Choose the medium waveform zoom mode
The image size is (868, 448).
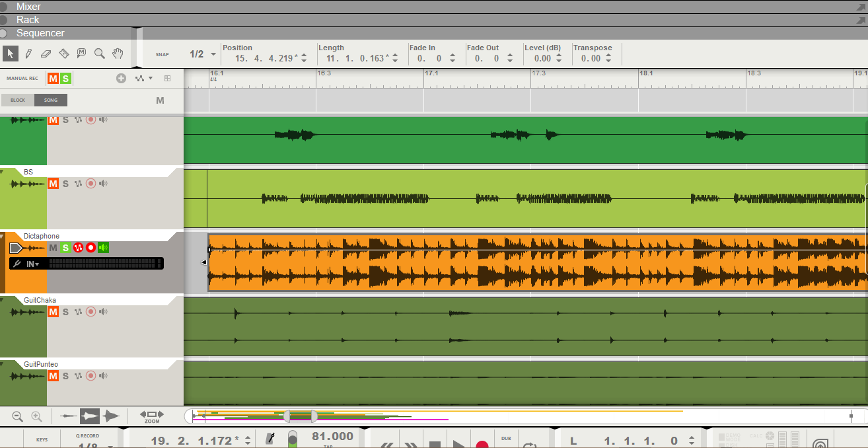(89, 416)
